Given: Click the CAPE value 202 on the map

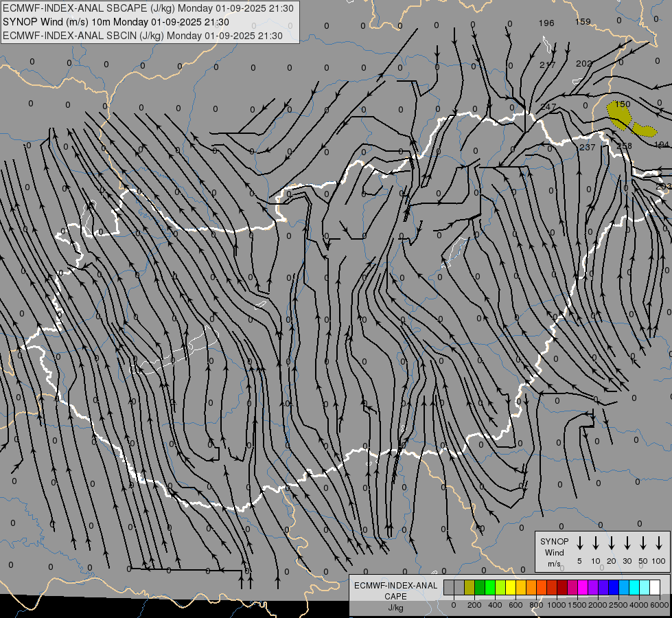Looking at the screenshot, I should point(583,63).
